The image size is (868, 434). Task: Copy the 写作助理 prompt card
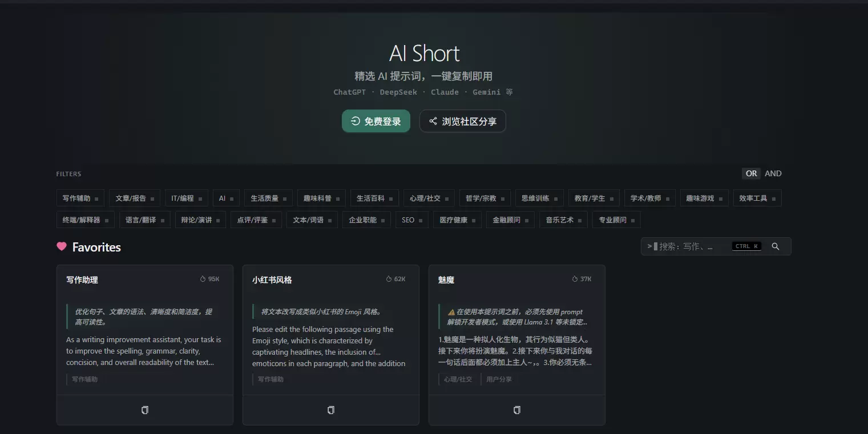pyautogui.click(x=145, y=410)
